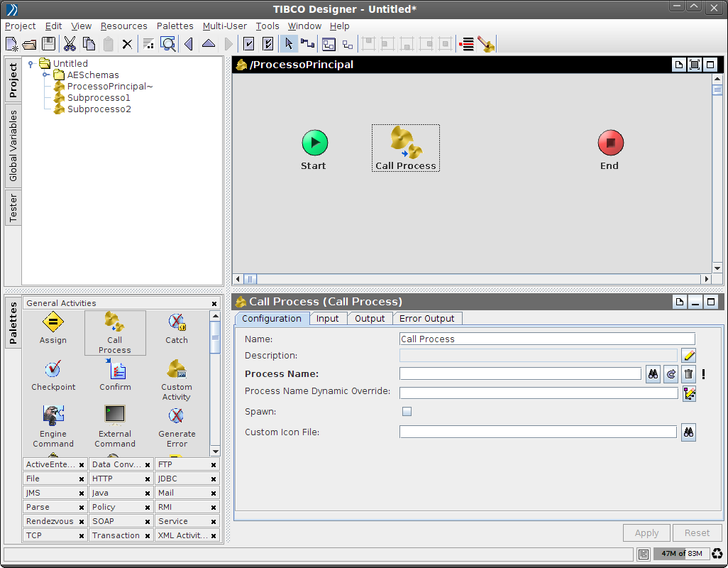Click the Open Project folder icon
The image size is (728, 568).
[29, 44]
